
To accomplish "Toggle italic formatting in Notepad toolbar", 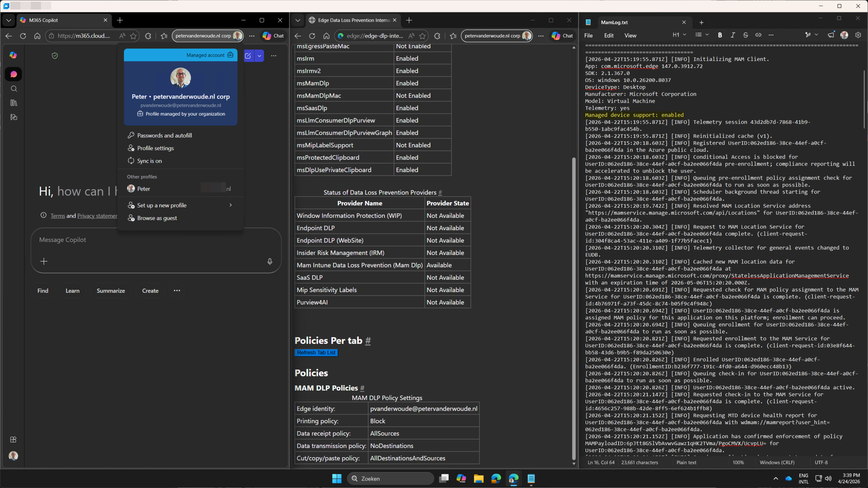I will tap(733, 35).
